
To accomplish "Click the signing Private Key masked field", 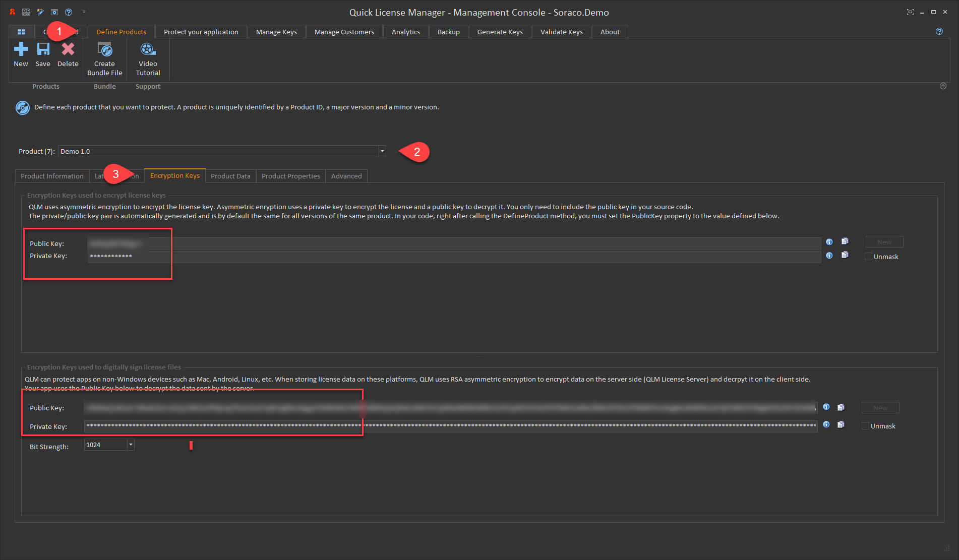I will tap(451, 426).
